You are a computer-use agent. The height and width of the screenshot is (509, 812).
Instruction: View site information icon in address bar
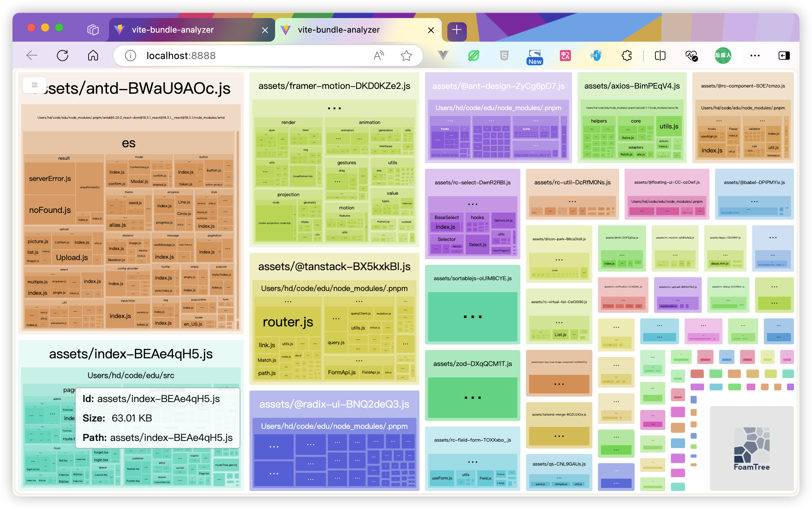point(131,56)
